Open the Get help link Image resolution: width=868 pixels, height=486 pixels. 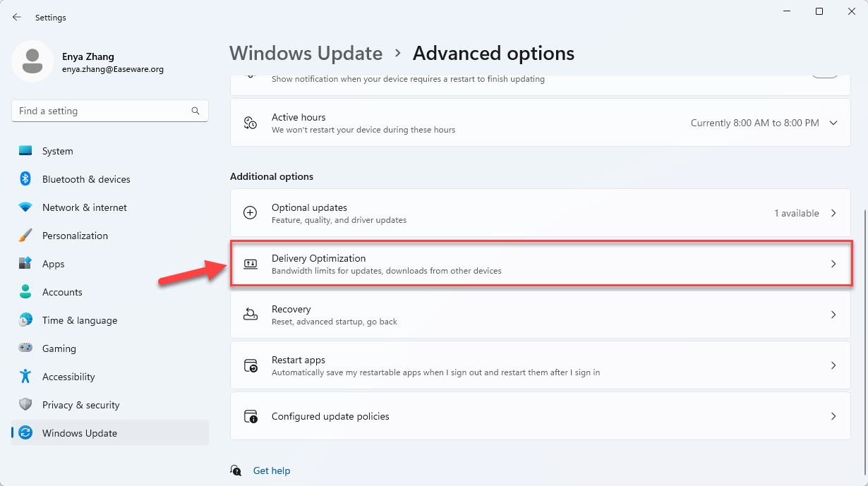click(272, 470)
